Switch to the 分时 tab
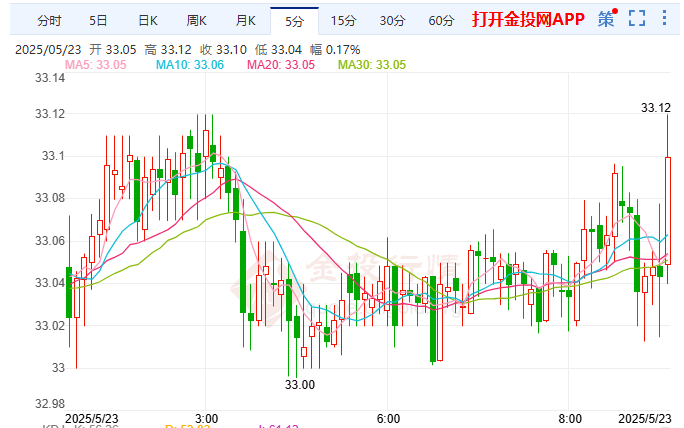Screen dimensions: 684x428 (x=49, y=21)
